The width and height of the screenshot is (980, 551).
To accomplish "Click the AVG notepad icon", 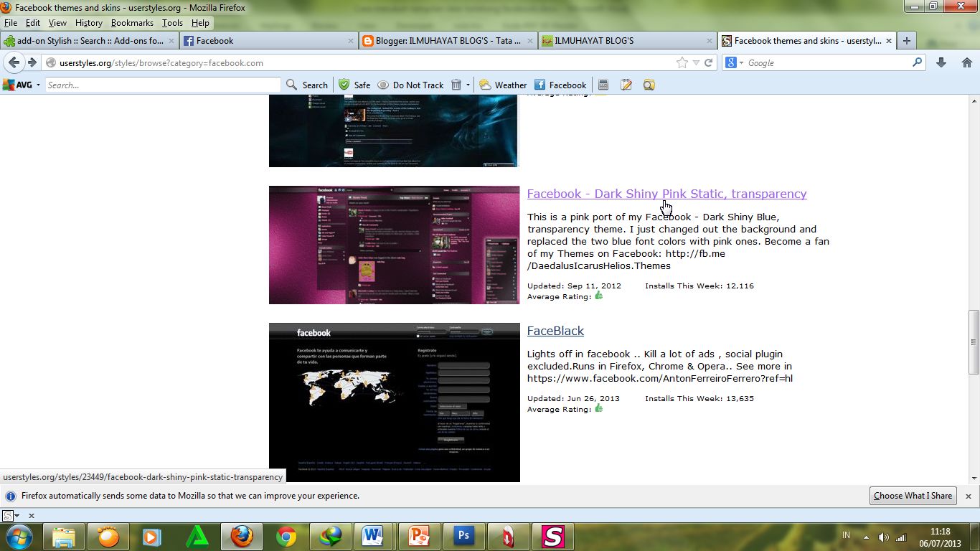I will click(626, 85).
